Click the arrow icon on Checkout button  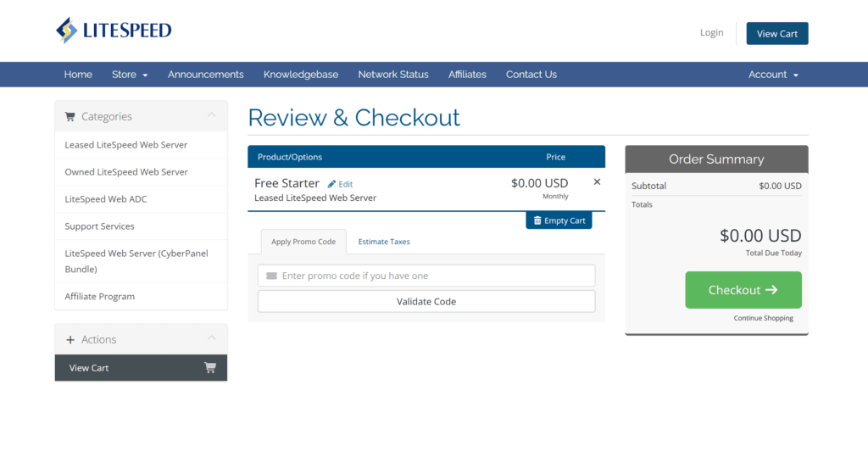pyautogui.click(x=771, y=290)
